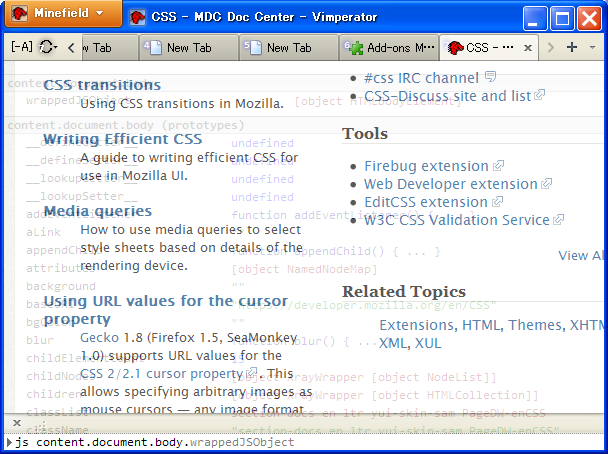Viewport: 608px width, 454px height.
Task: Open the Media queries link
Action: click(98, 211)
